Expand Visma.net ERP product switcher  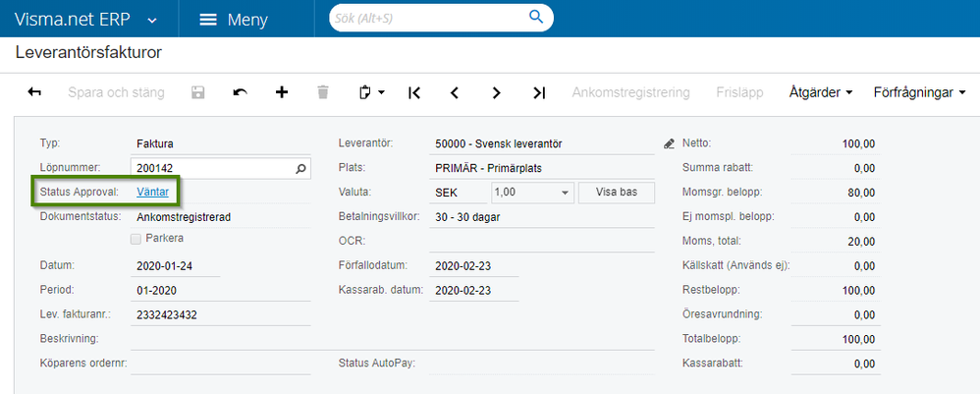click(x=151, y=20)
